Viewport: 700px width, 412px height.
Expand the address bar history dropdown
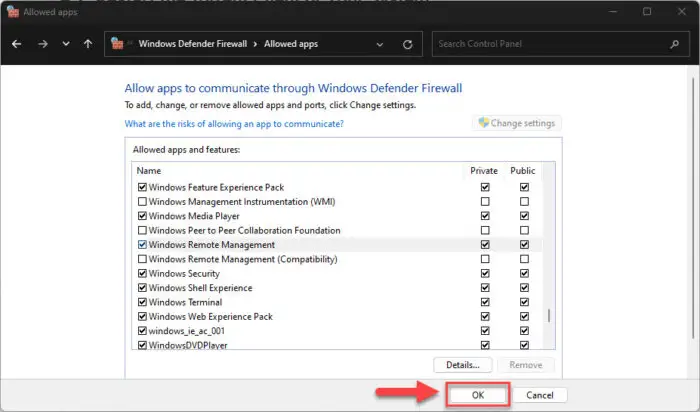point(380,44)
